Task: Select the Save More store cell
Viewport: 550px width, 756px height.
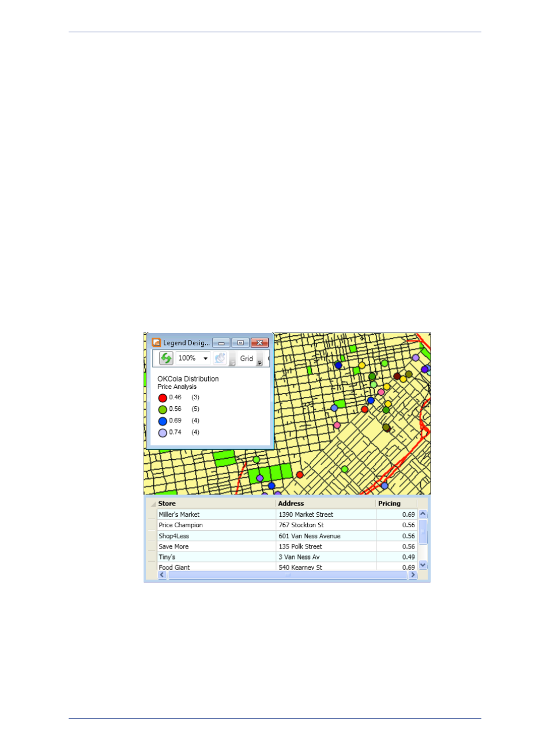Action: [x=216, y=546]
